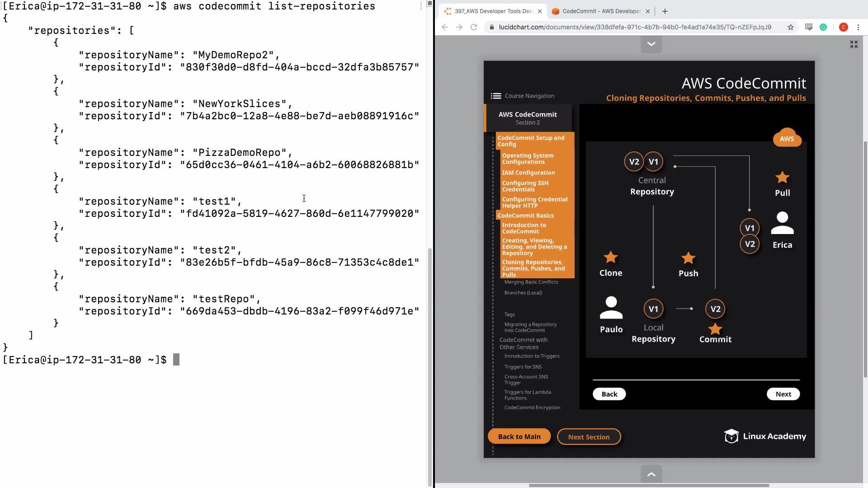Image resolution: width=868 pixels, height=488 pixels.
Task: Click the Back to Main button
Action: [x=519, y=436]
